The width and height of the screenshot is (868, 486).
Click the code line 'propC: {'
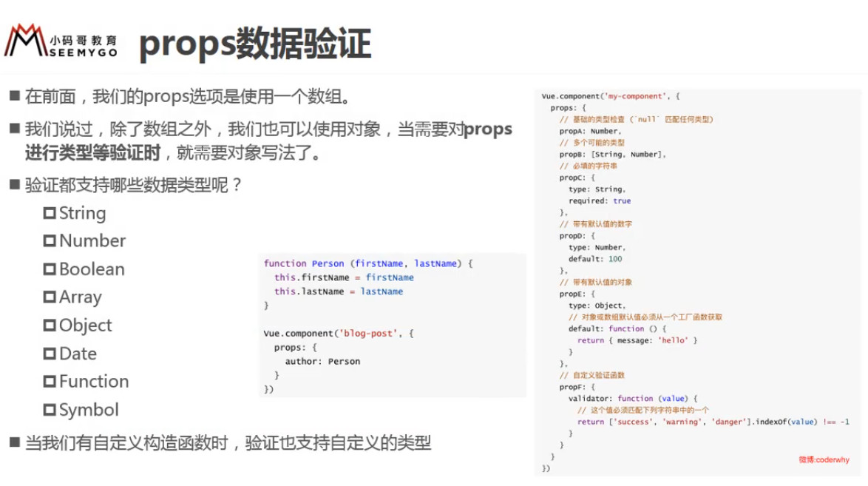[577, 178]
